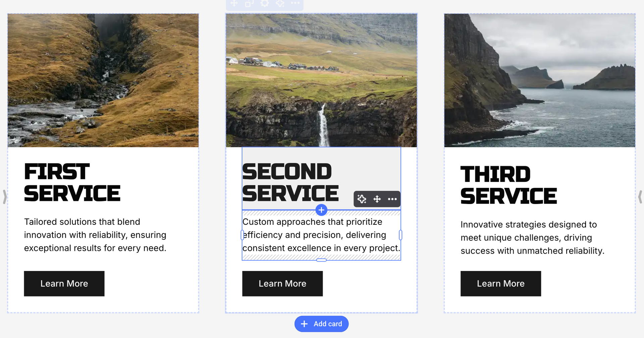Viewport: 644px width, 338px height.
Task: Click Learn More in Second Service card
Action: click(282, 283)
